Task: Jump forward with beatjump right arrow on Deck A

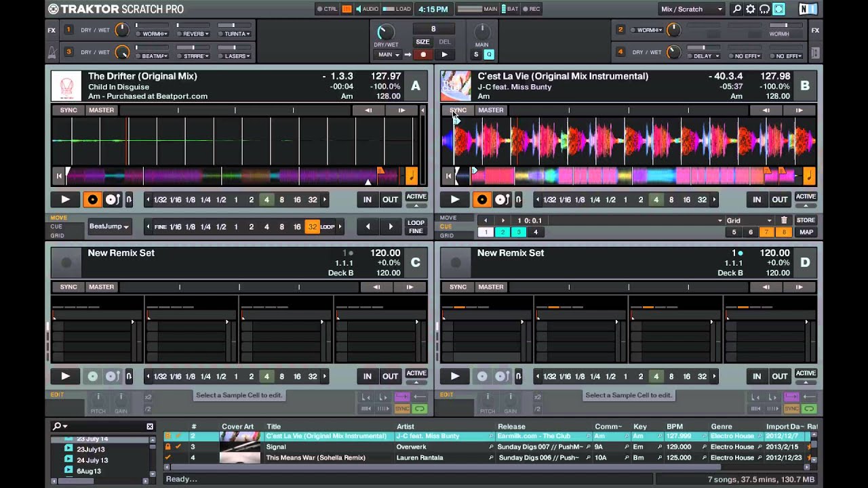Action: coord(390,227)
